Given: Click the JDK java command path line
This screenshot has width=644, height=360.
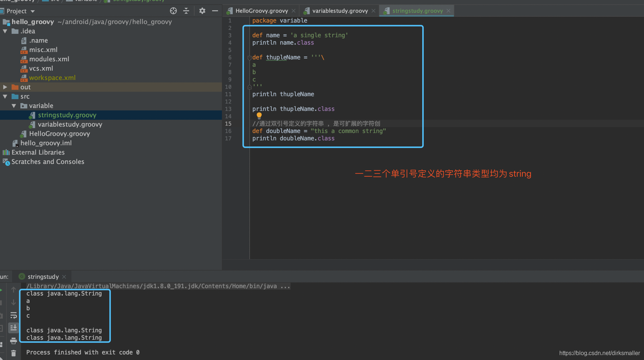Looking at the screenshot, I should point(158,286).
